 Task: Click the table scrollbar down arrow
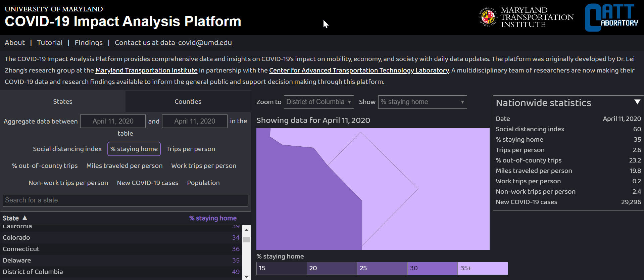tap(247, 277)
